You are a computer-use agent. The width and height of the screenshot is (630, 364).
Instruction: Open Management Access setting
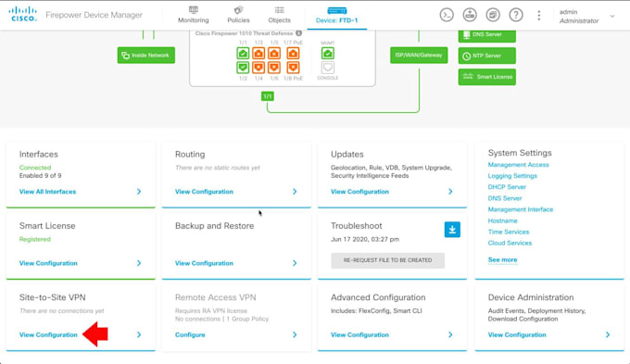pyautogui.click(x=518, y=165)
